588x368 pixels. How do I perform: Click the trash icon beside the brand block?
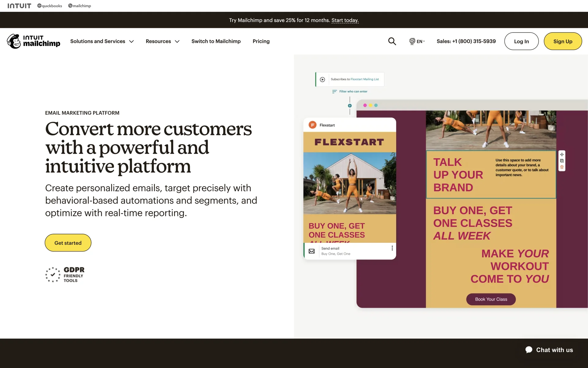tap(562, 167)
